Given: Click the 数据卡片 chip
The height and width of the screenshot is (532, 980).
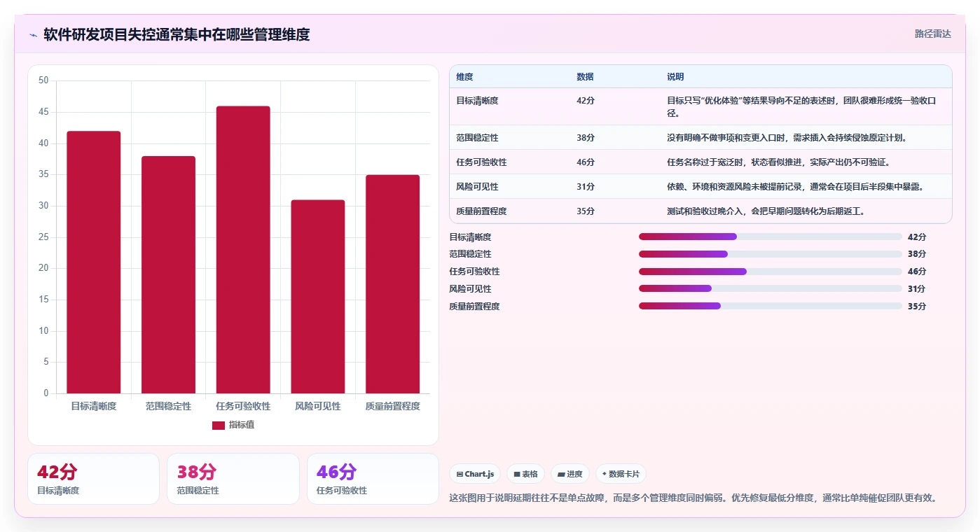Looking at the screenshot, I should point(621,474).
